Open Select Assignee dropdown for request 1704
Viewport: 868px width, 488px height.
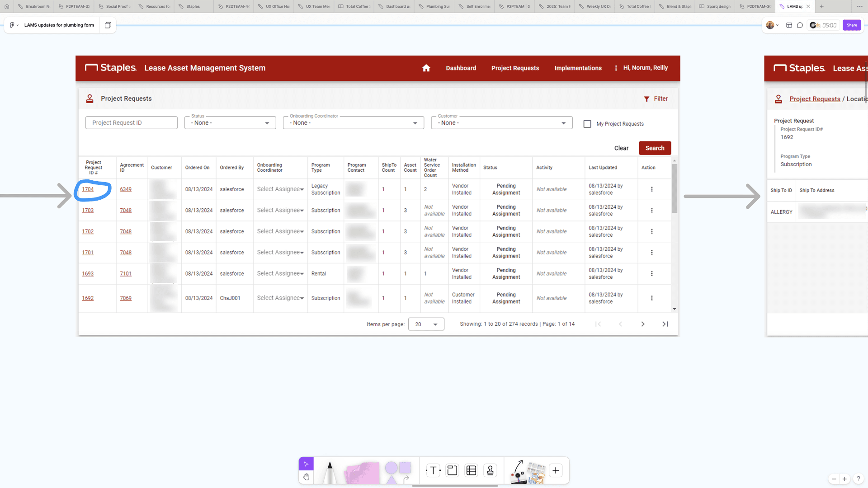tap(280, 189)
